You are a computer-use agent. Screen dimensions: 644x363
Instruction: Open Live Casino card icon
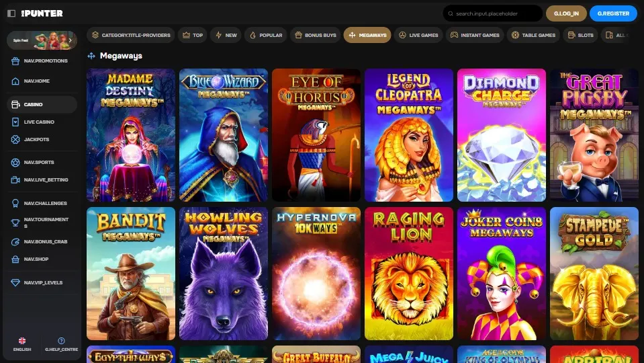tap(15, 122)
